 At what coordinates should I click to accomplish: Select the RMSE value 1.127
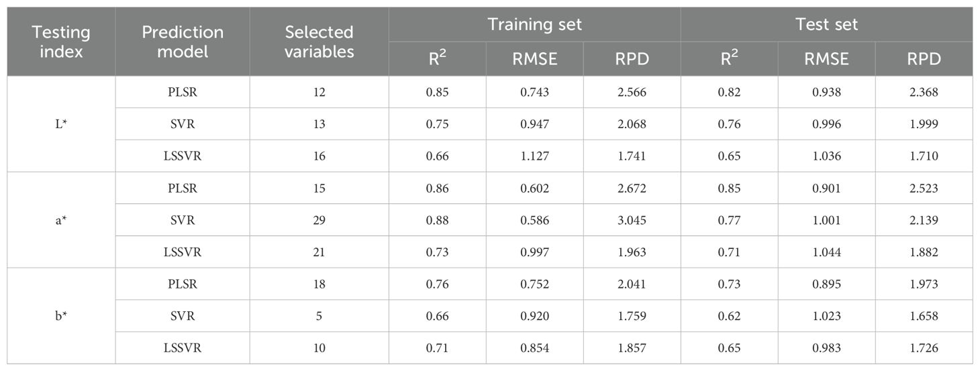(x=534, y=156)
